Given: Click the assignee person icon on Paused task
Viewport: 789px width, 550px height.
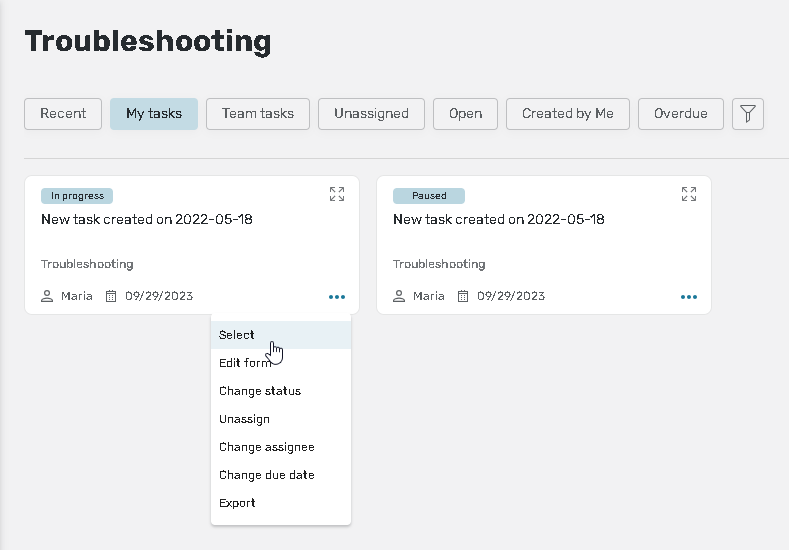Looking at the screenshot, I should pos(399,296).
